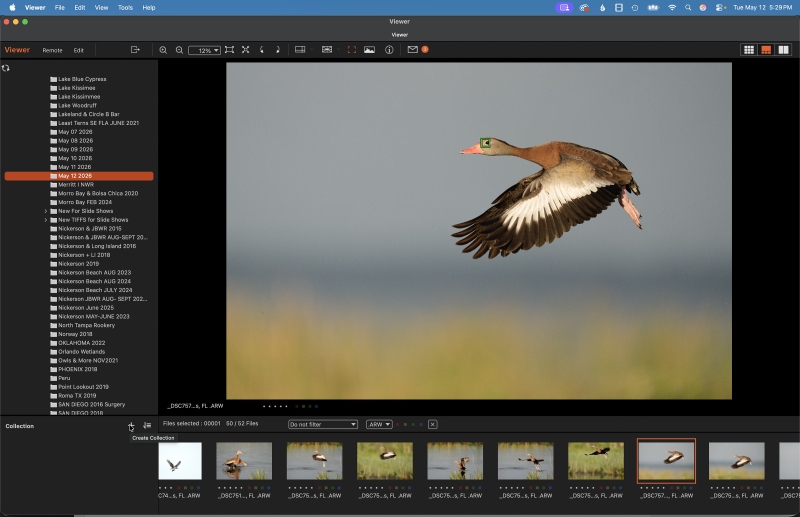Click the zoom in magnifier icon
Screen dimensions: 800x517
[x=163, y=50]
